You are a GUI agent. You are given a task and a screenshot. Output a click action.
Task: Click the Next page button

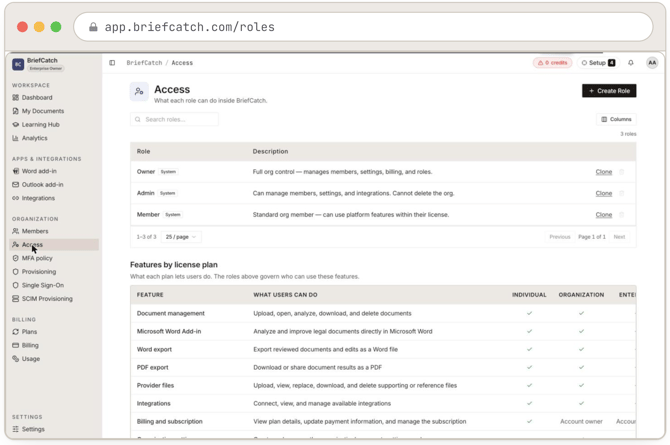pyautogui.click(x=619, y=237)
